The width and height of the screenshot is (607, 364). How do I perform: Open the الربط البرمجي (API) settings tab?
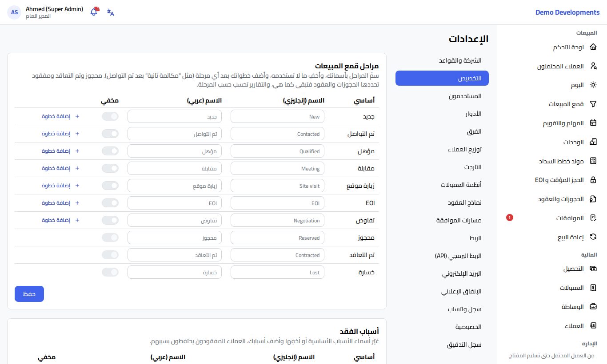pos(442,256)
